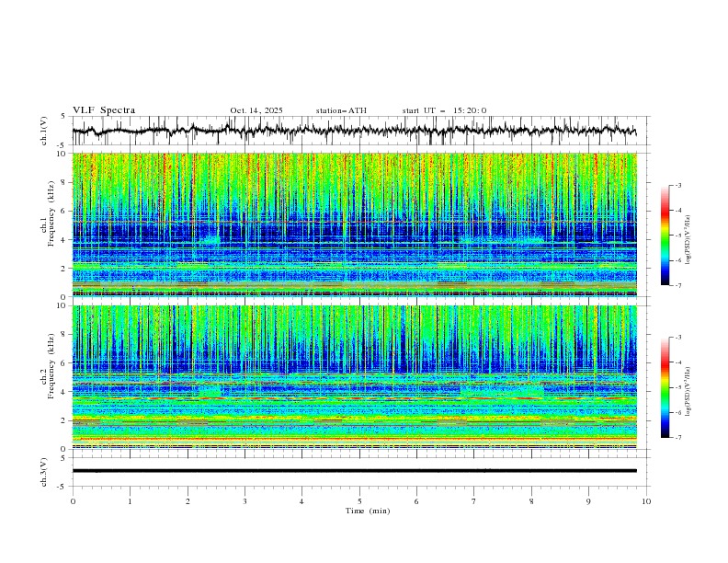The width and height of the screenshot is (728, 563).
Task: Click the ch.1 Frequency (kHz) axis label
Action: (47, 212)
